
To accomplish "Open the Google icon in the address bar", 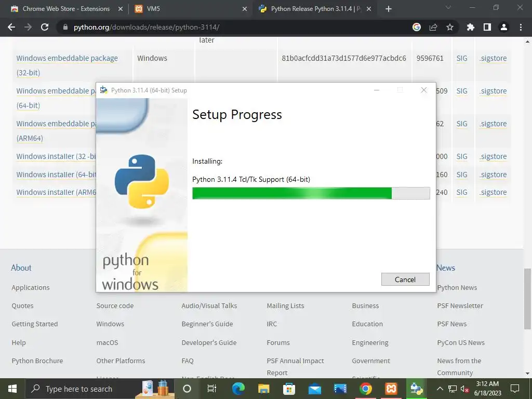I will point(416,27).
